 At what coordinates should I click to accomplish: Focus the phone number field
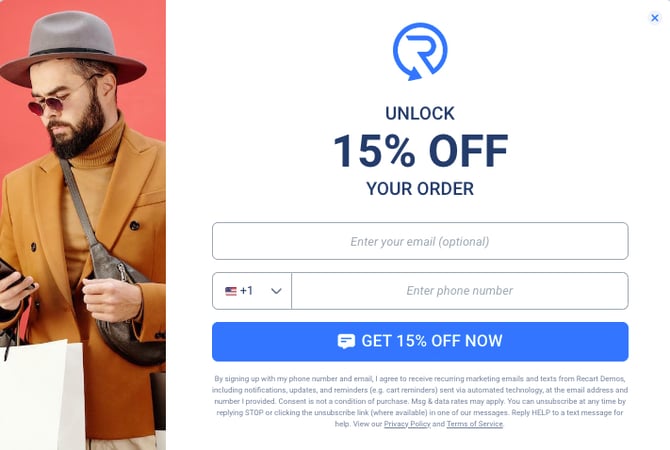(x=460, y=291)
